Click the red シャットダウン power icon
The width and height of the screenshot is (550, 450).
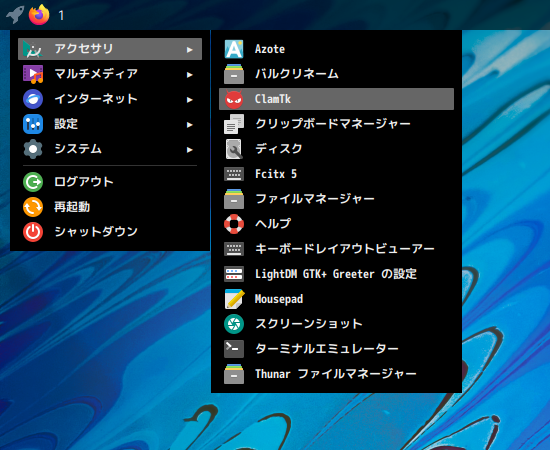click(33, 232)
